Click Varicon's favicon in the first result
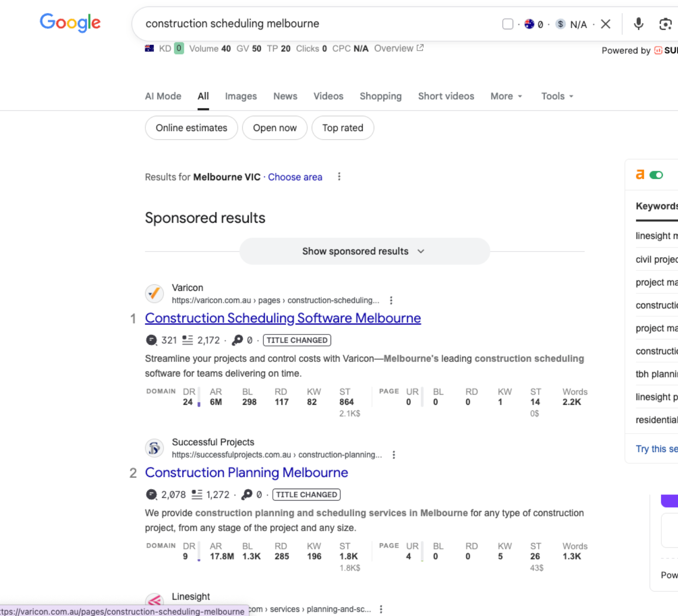Viewport: 678px width, 616px height. pos(154,294)
